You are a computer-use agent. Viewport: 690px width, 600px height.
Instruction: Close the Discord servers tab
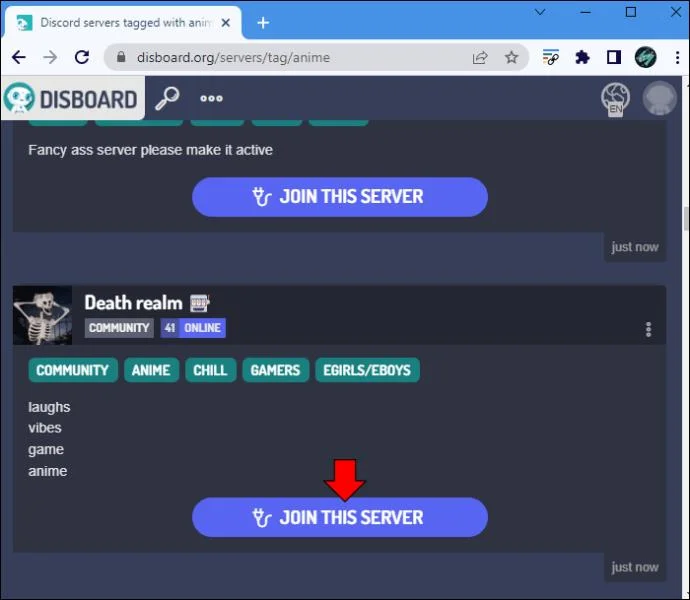226,22
